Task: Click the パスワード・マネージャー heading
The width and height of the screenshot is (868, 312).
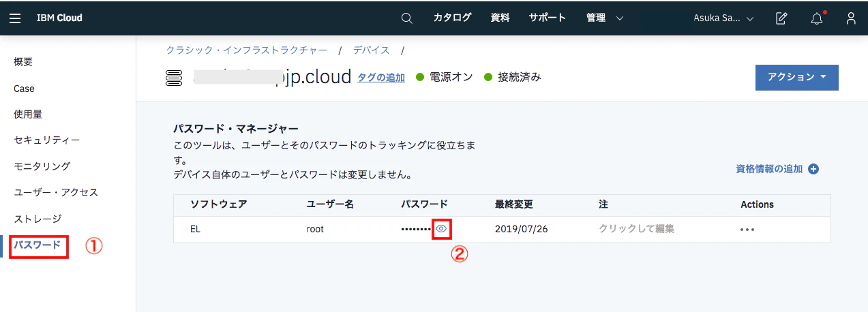Action: [x=236, y=127]
